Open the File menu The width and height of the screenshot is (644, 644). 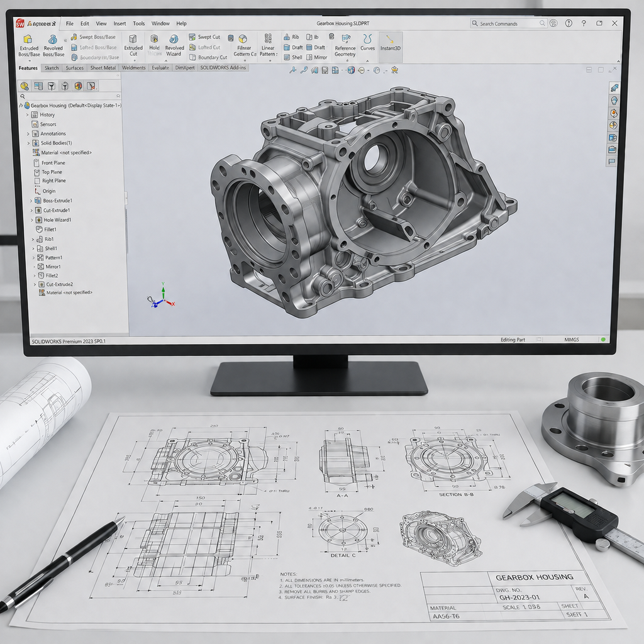point(70,23)
